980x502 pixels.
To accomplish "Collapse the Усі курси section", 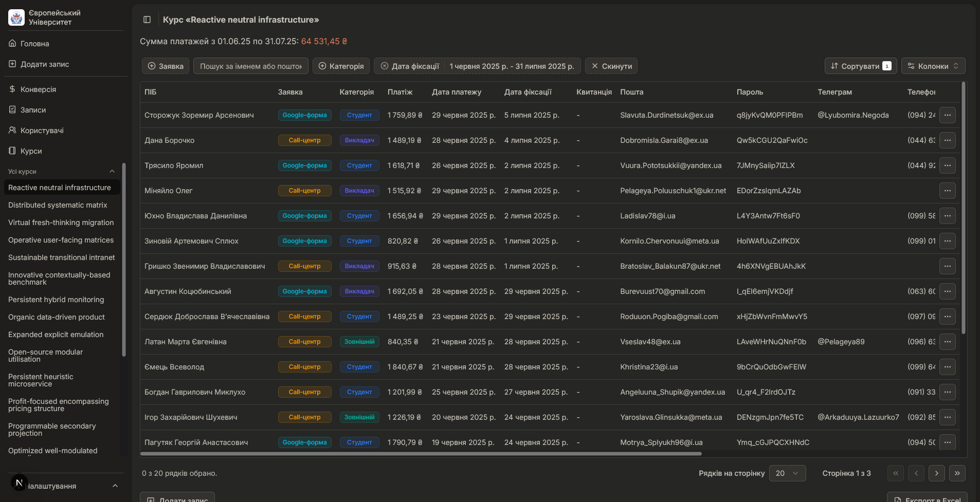I will point(112,172).
